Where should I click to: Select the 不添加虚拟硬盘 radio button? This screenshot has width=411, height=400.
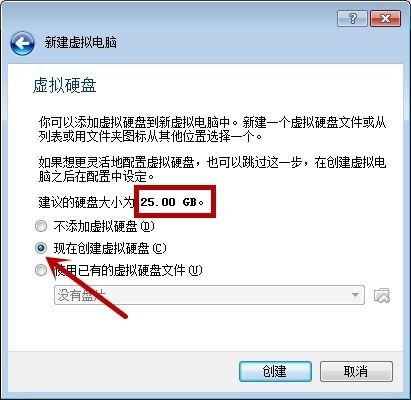pos(41,226)
